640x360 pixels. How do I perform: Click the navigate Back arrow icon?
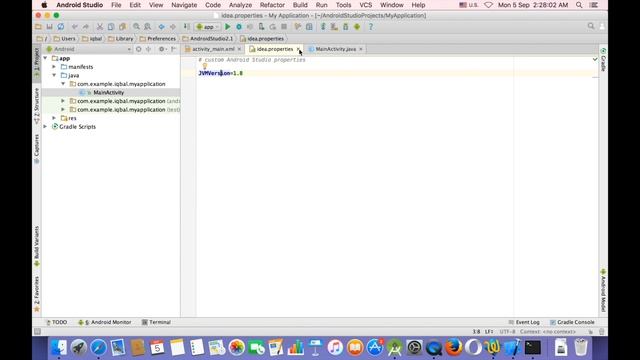pyautogui.click(x=162, y=27)
